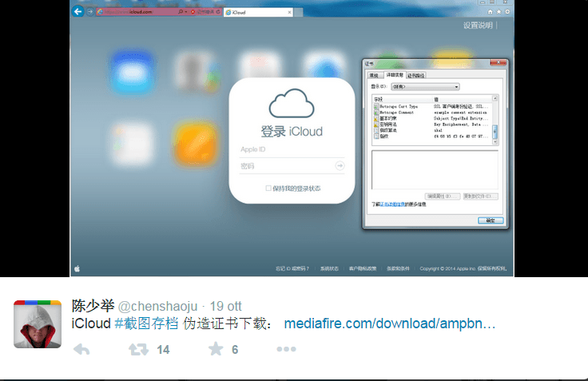Close the certificate dialog window
The width and height of the screenshot is (588, 381).
(x=498, y=63)
